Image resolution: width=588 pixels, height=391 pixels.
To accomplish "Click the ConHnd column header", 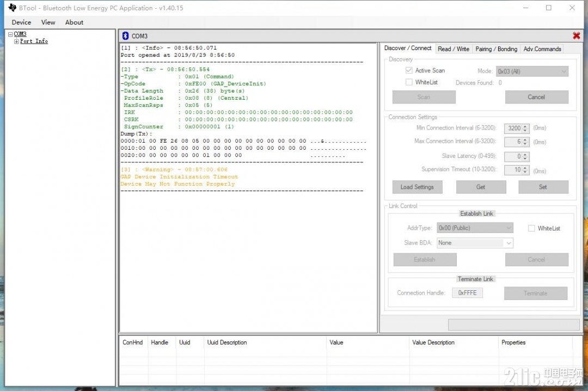I will click(133, 342).
